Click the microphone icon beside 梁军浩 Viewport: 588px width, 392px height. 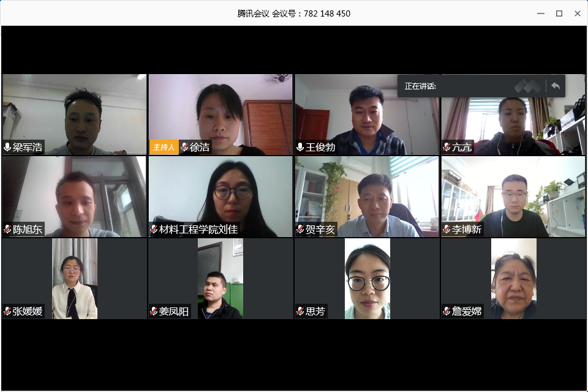[7, 147]
